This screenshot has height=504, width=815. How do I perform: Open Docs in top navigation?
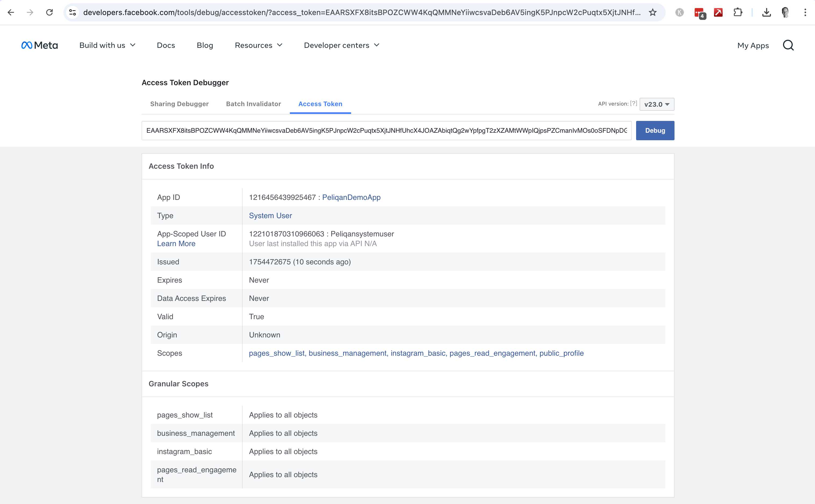point(166,45)
